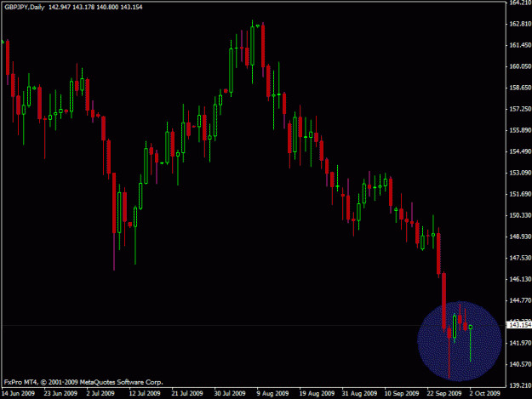Image resolution: width=532 pixels, height=399 pixels.
Task: Click the FxPro MT4 MetaQuotes copyright text
Action: click(x=83, y=382)
